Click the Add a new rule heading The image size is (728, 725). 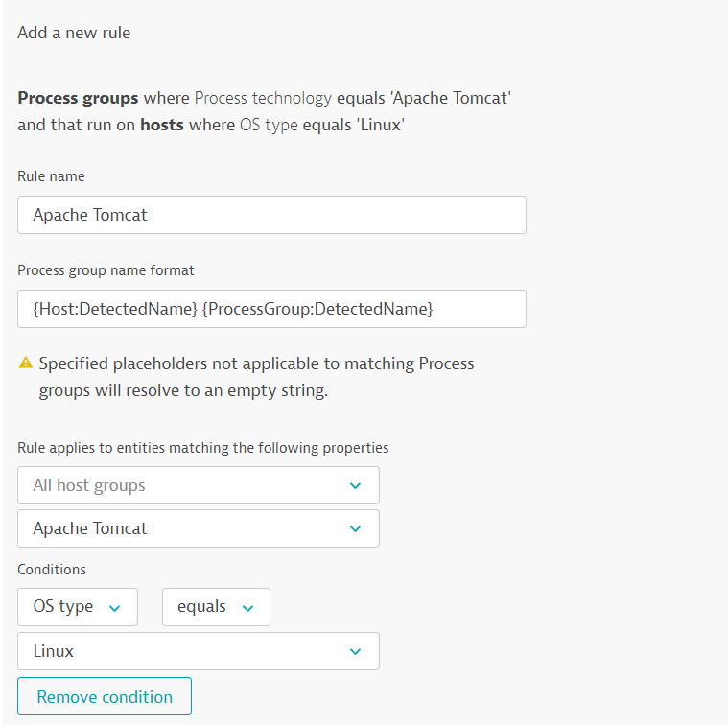point(74,33)
